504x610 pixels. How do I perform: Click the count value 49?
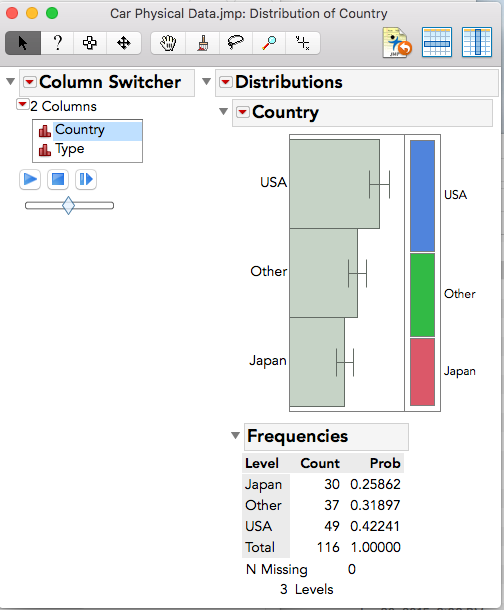pos(332,526)
